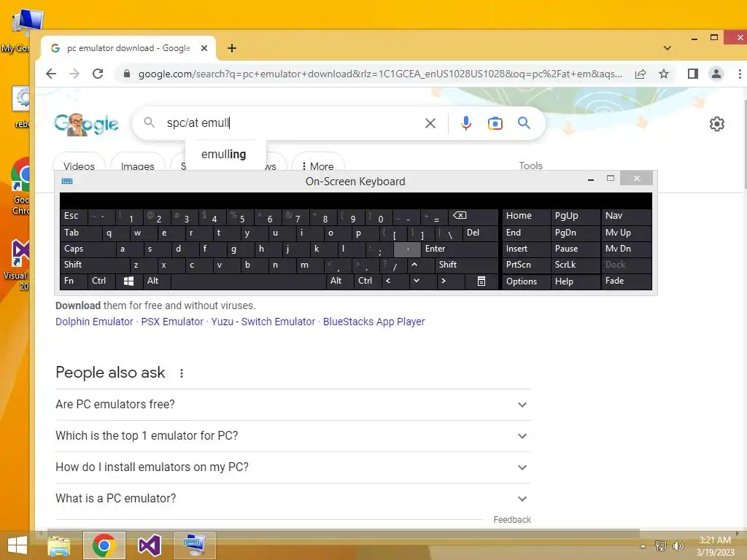This screenshot has height=560, width=747.
Task: Bookmark this page with the star icon
Action: pyautogui.click(x=664, y=74)
